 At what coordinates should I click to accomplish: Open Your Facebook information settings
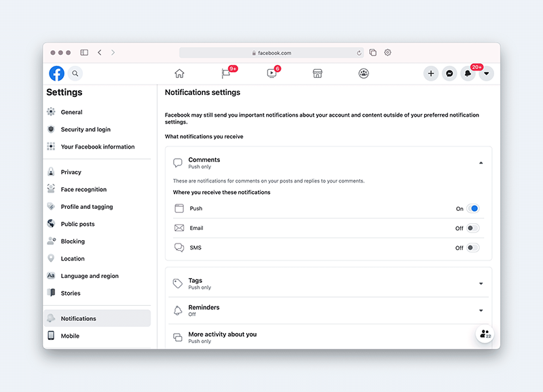coord(98,146)
